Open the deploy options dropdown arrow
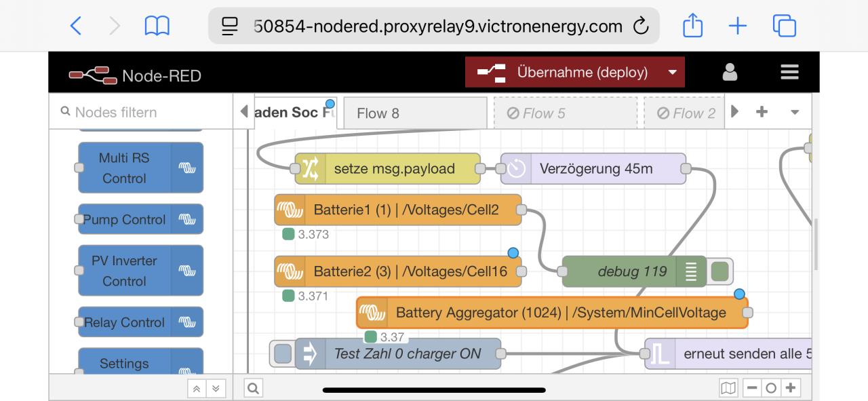The image size is (868, 401). coord(672,72)
